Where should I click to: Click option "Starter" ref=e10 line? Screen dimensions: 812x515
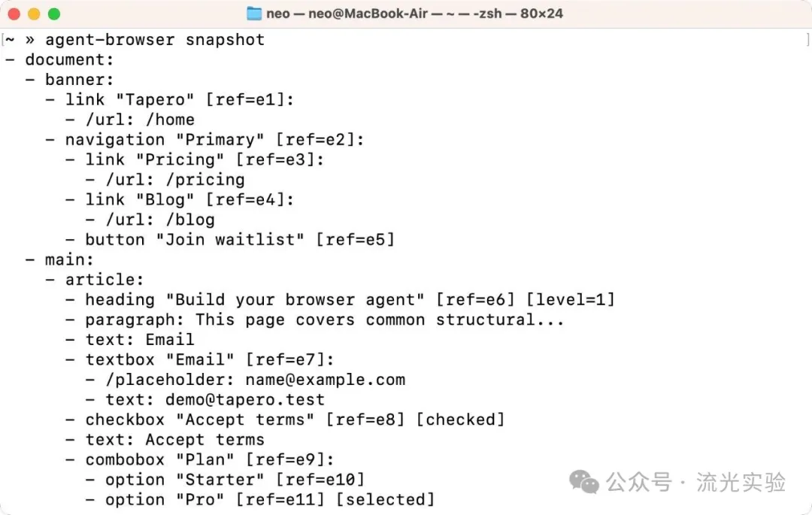225,480
